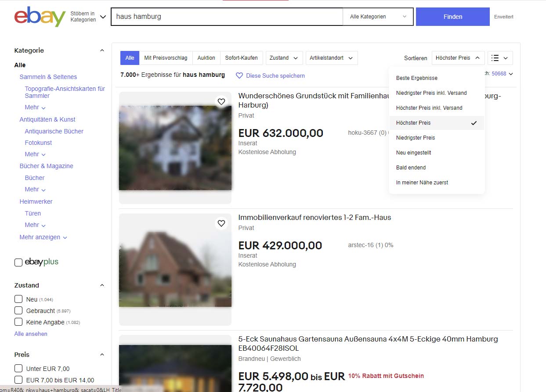
Task: Toggle the Keine Angabe condition checkbox
Action: 18,322
